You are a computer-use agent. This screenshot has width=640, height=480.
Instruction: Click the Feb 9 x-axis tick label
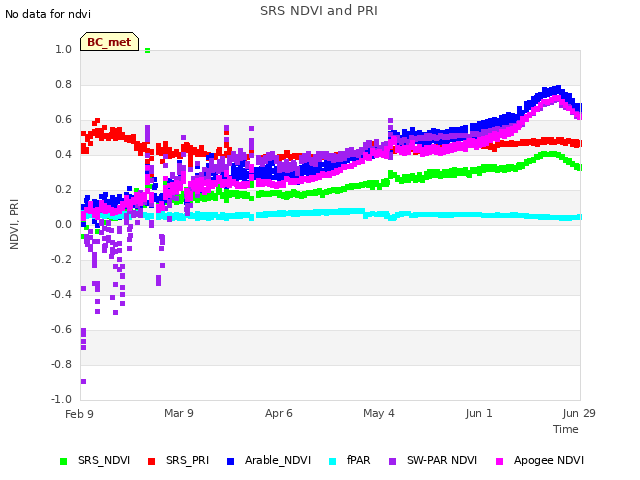(79, 414)
